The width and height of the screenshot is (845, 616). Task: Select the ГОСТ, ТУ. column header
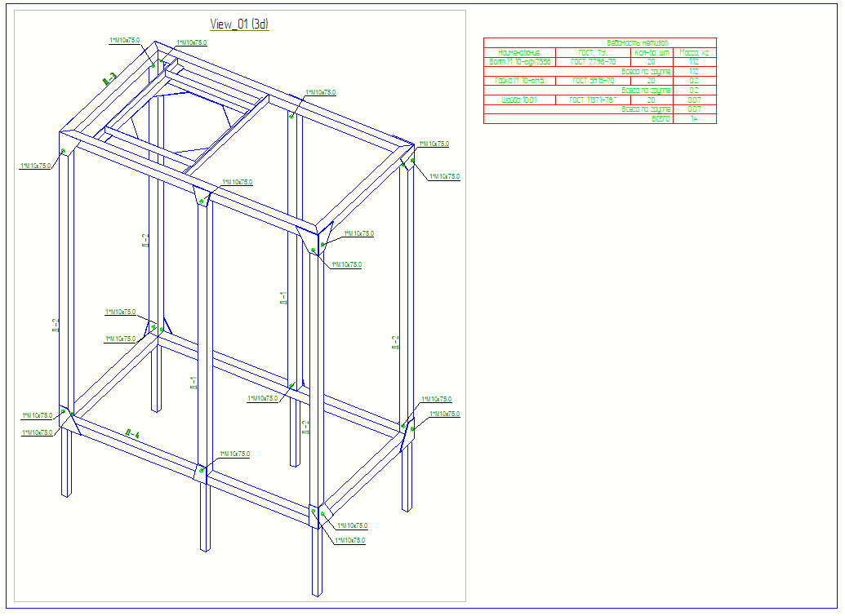pos(593,53)
